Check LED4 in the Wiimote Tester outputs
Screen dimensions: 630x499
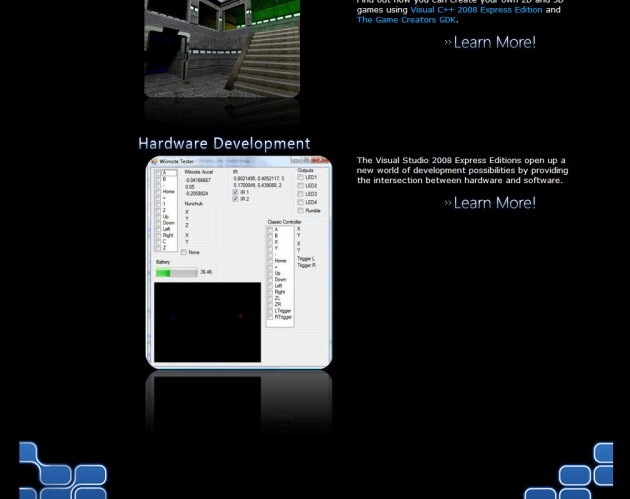[x=300, y=202]
